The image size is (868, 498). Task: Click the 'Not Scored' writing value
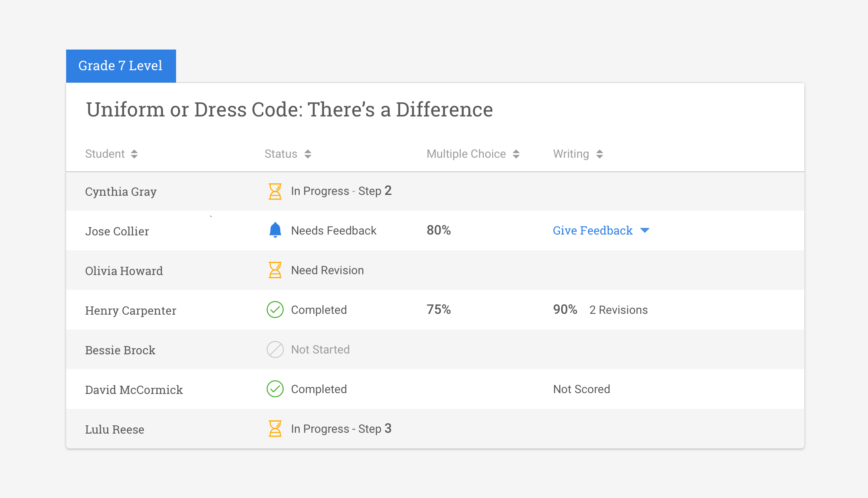click(582, 389)
